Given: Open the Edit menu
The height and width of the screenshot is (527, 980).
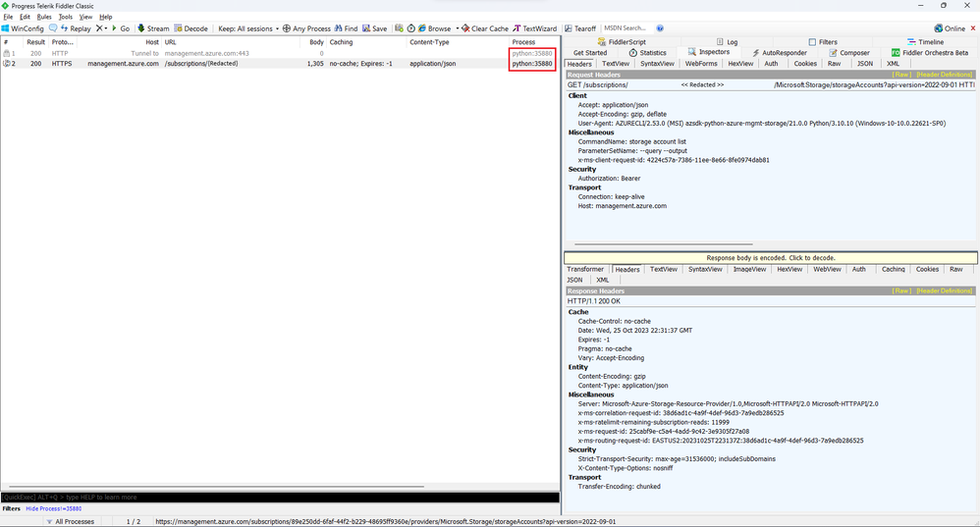Looking at the screenshot, I should point(25,17).
